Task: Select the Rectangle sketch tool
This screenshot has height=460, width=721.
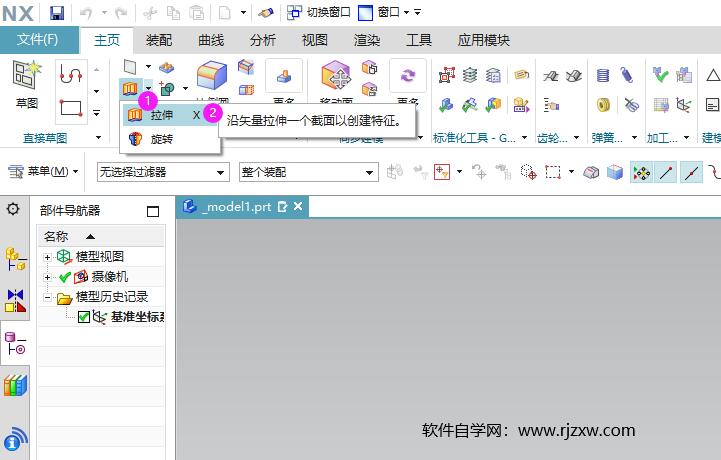Action: point(71,108)
